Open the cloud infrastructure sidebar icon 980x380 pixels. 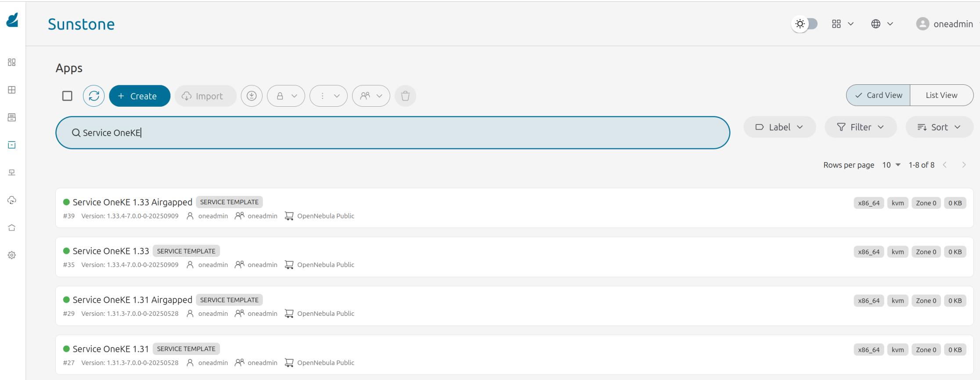point(12,200)
